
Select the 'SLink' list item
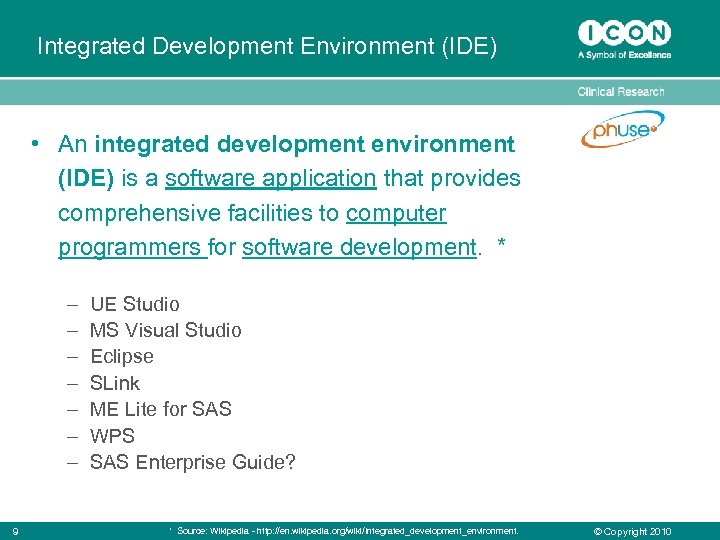pos(115,383)
